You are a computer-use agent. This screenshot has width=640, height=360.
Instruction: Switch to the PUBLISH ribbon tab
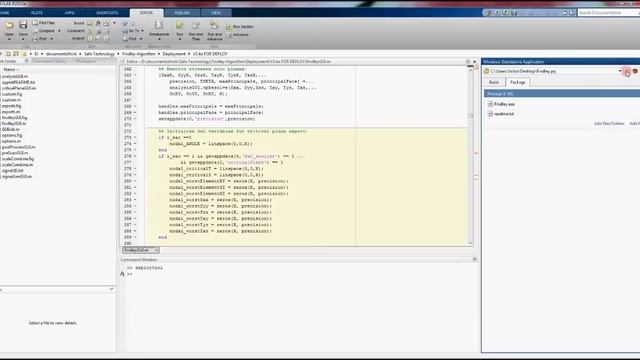point(182,13)
